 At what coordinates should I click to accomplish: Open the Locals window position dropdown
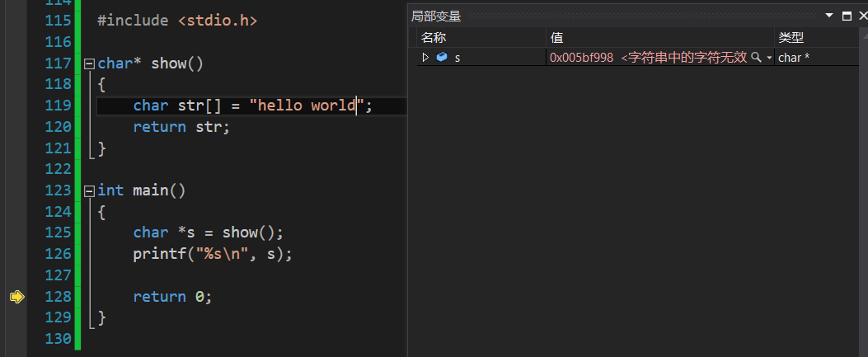(830, 16)
